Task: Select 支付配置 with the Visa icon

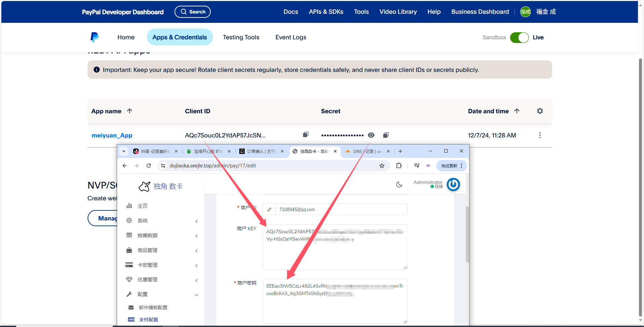Action: point(148,319)
